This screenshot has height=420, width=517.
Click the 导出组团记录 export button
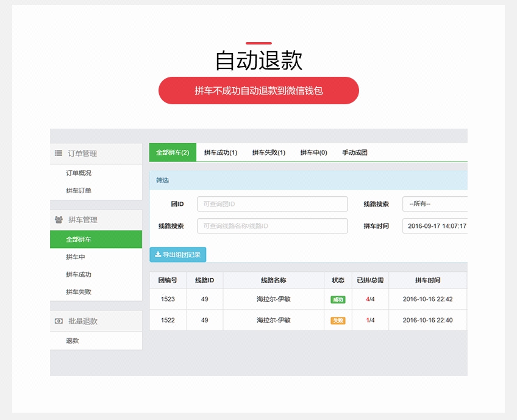coord(178,255)
